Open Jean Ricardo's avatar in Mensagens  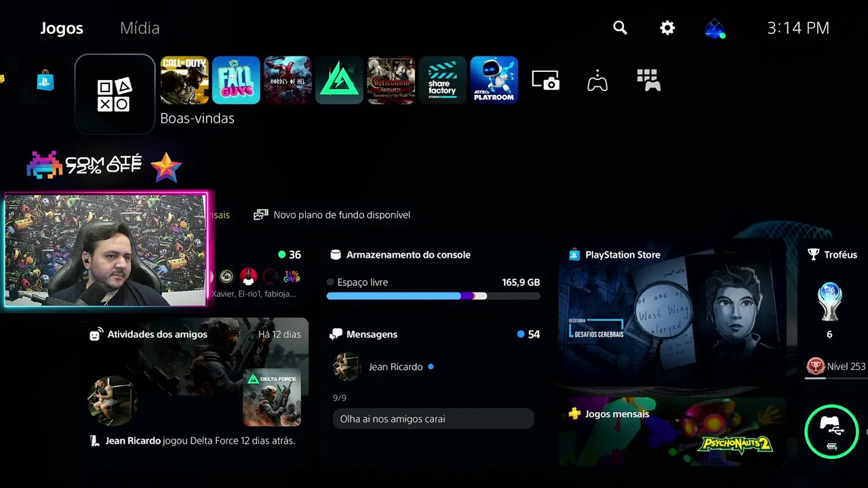pyautogui.click(x=347, y=367)
